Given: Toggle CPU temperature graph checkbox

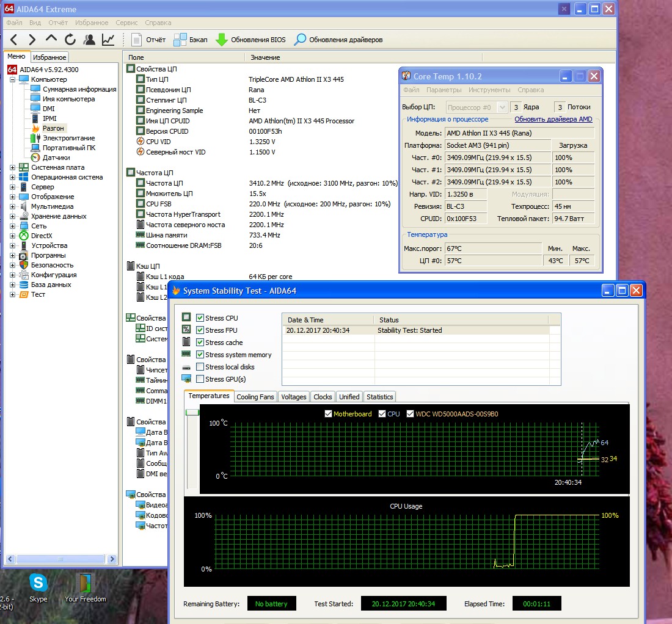Looking at the screenshot, I should pos(382,414).
